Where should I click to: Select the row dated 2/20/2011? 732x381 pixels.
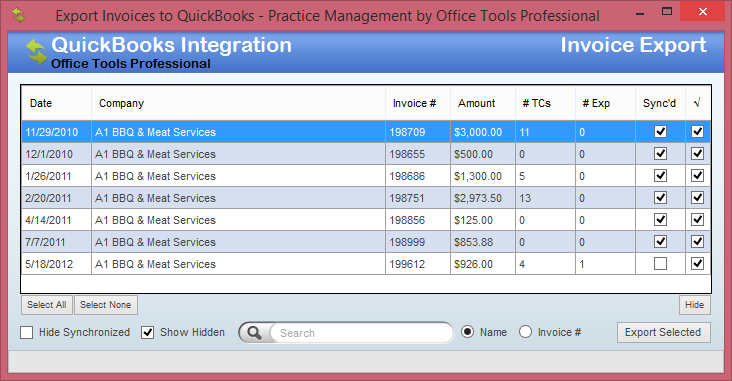366,198
